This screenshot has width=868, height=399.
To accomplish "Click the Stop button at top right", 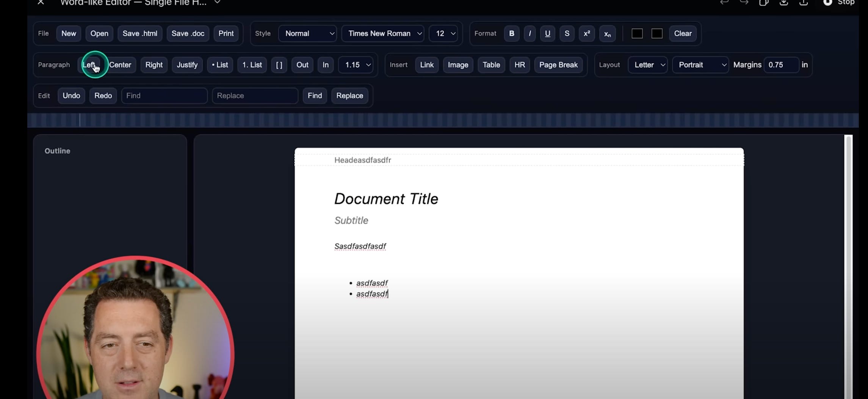I will click(839, 3).
